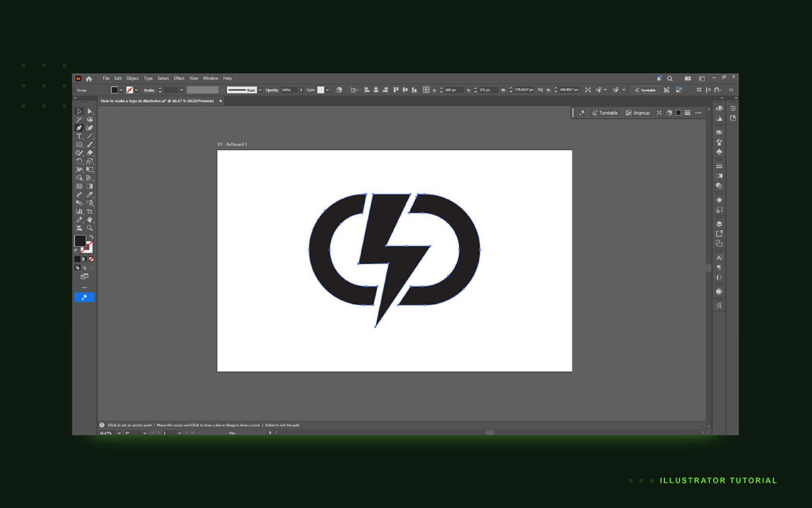Click the width W value field

pyautogui.click(x=524, y=90)
